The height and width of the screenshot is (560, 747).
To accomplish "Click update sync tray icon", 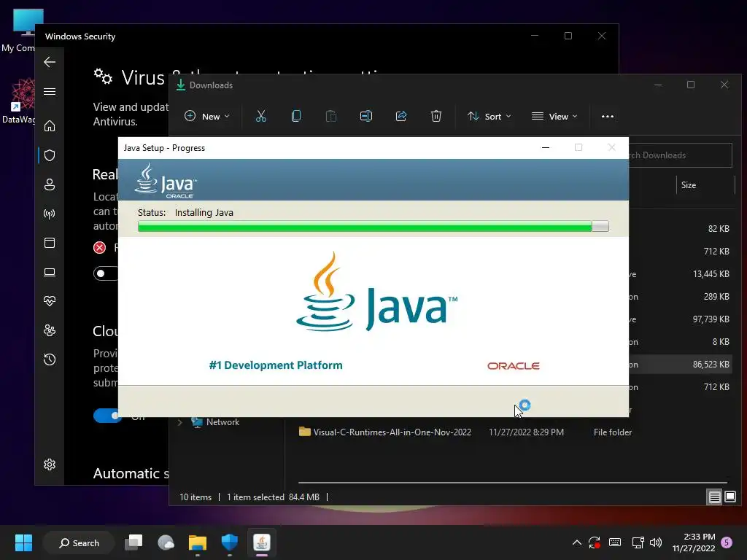I will coord(594,542).
